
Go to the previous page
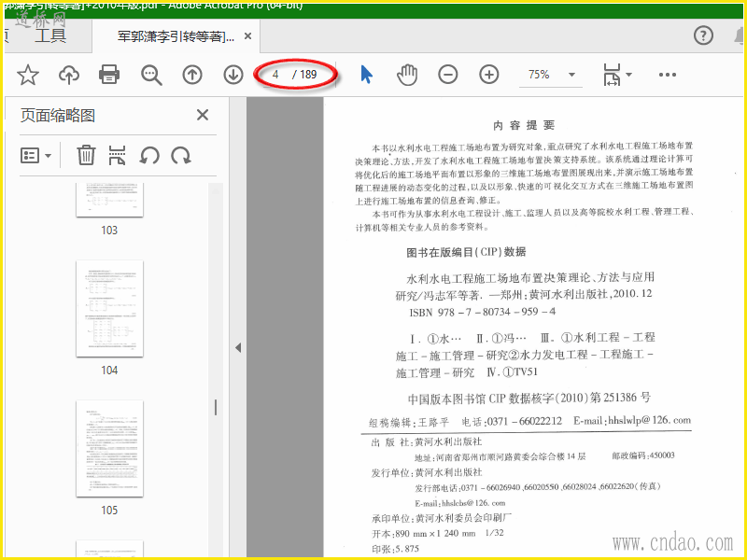(x=192, y=75)
